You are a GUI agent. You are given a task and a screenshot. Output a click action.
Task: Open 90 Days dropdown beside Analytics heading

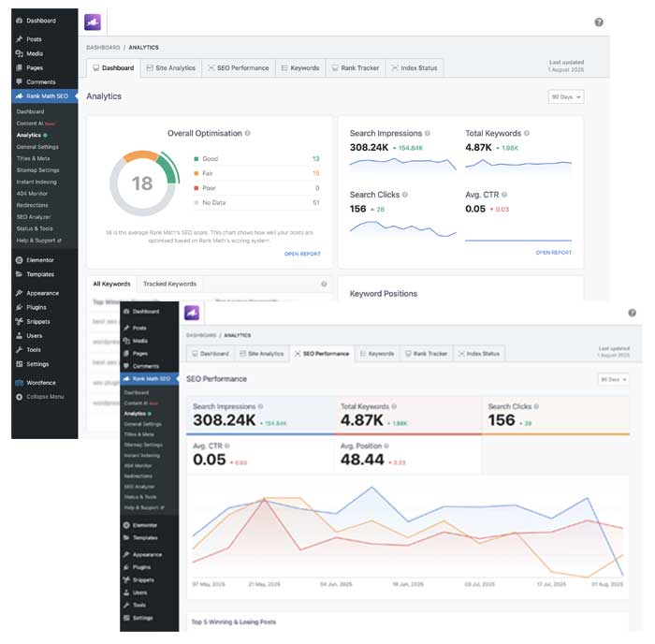[x=565, y=96]
